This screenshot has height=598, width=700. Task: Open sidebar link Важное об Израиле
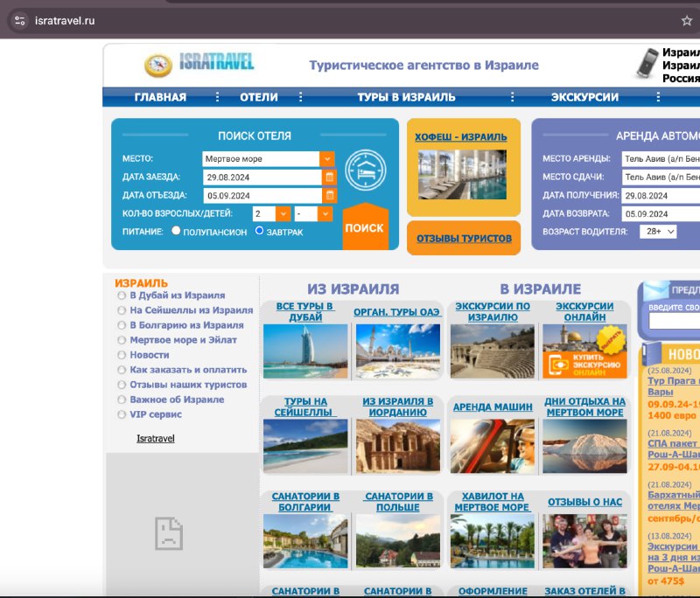click(x=177, y=400)
